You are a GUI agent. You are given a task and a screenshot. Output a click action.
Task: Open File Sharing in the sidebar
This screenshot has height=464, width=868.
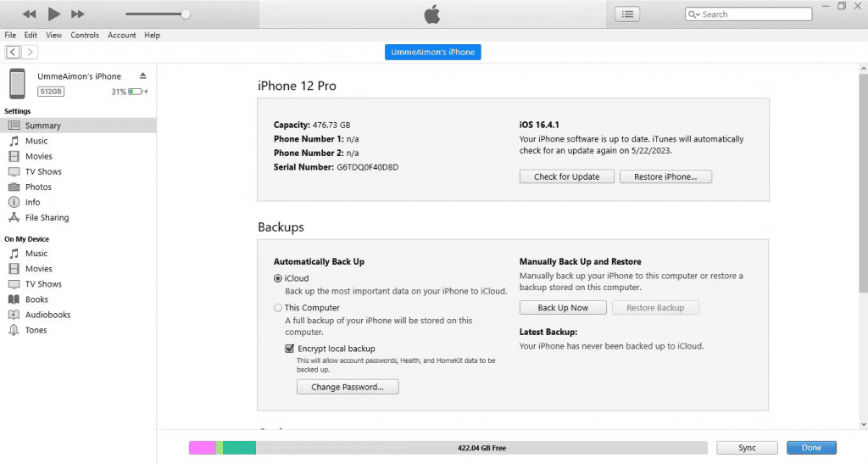point(47,217)
